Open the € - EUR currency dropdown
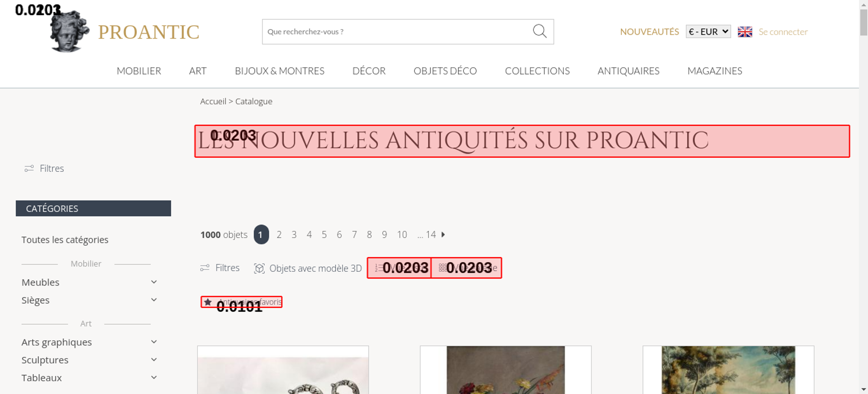 (708, 32)
